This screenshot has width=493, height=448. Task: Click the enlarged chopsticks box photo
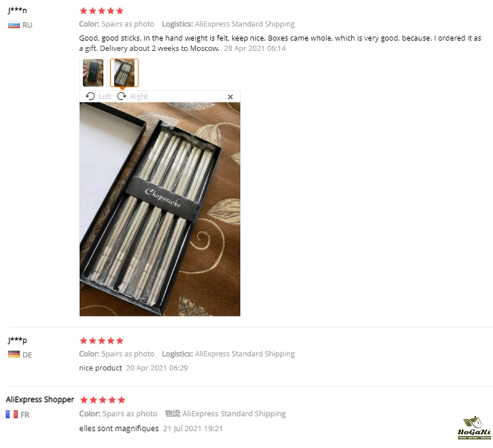pos(160,209)
